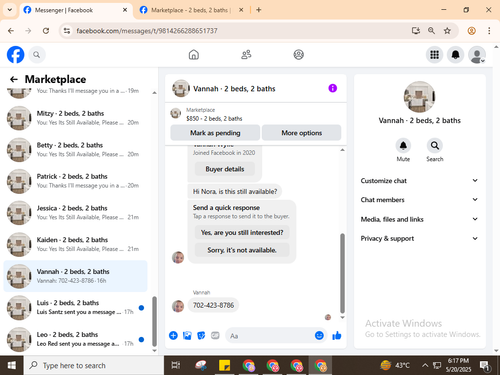The image size is (500, 375).
Task: Click the browser reload icon
Action: (46, 31)
